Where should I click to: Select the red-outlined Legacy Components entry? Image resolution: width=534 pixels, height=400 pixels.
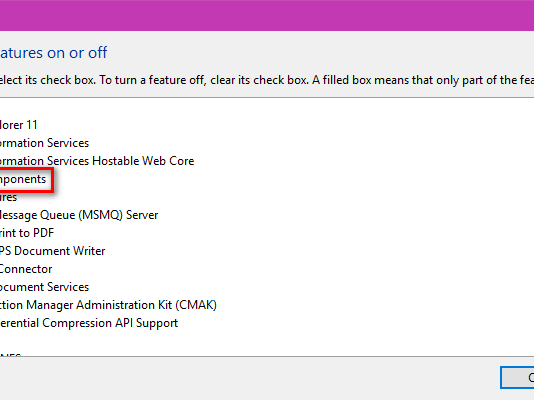tap(23, 179)
